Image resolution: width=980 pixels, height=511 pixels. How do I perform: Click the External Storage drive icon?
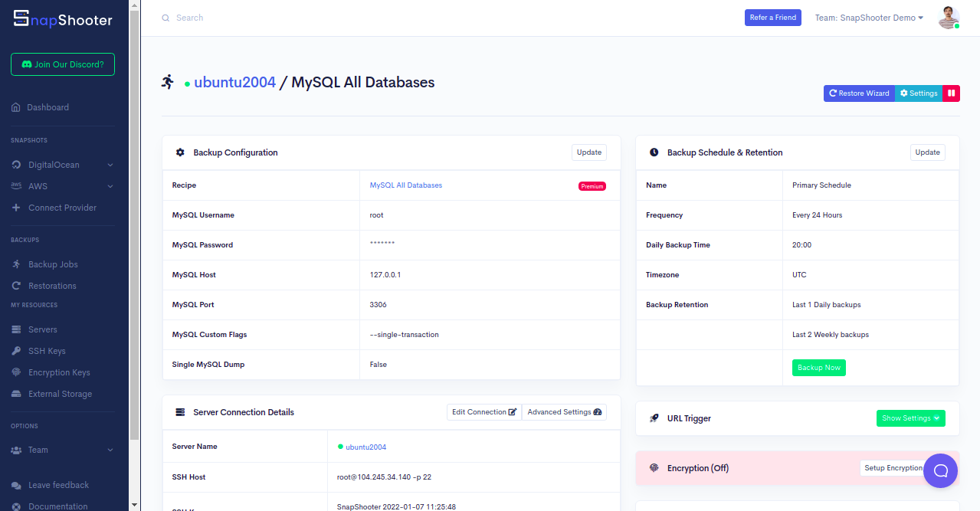(x=16, y=394)
